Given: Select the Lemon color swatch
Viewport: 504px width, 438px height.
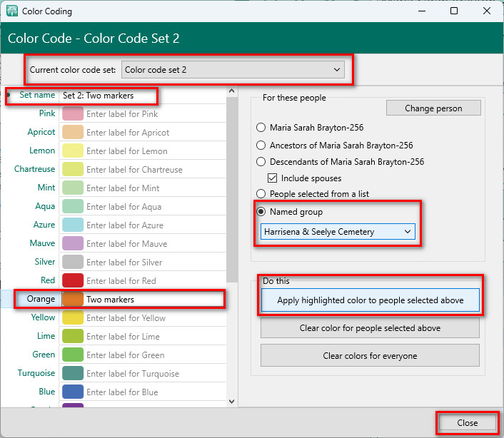Looking at the screenshot, I should click(73, 151).
